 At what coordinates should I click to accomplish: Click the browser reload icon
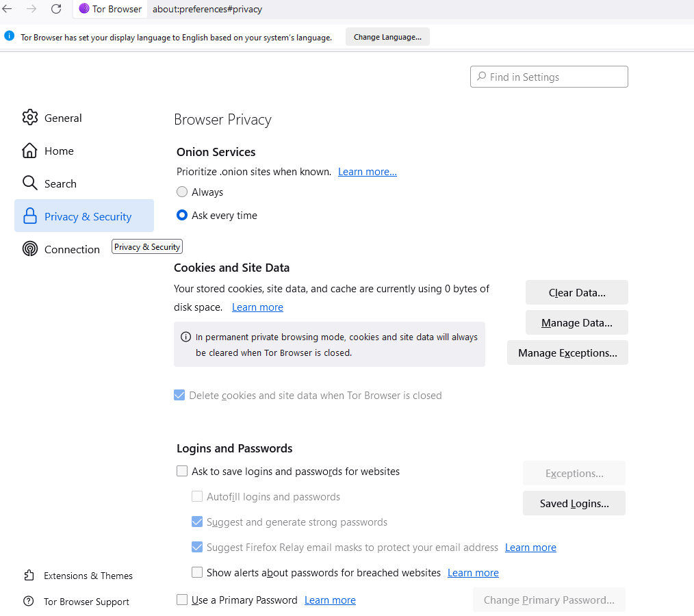click(56, 9)
